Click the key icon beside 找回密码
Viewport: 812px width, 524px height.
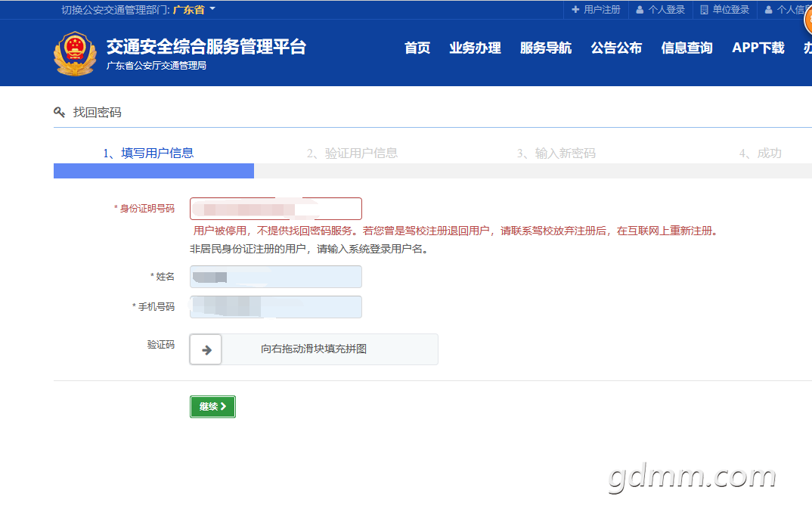coord(60,112)
